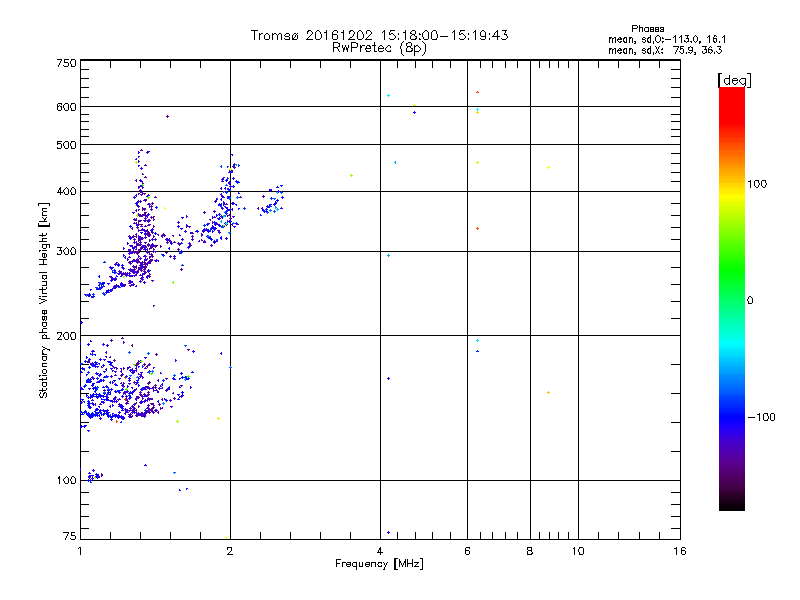Click the '300' y-axis tick label
The image size is (800, 600).
click(x=66, y=252)
